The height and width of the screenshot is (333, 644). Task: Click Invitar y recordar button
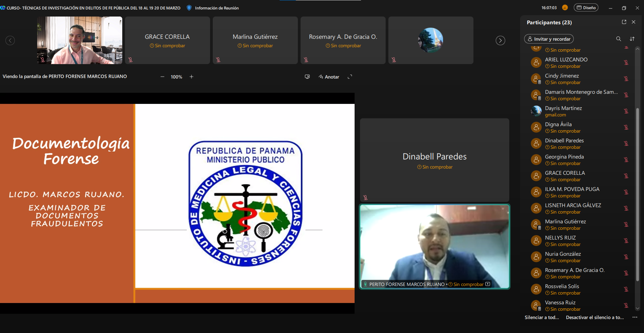[549, 39]
